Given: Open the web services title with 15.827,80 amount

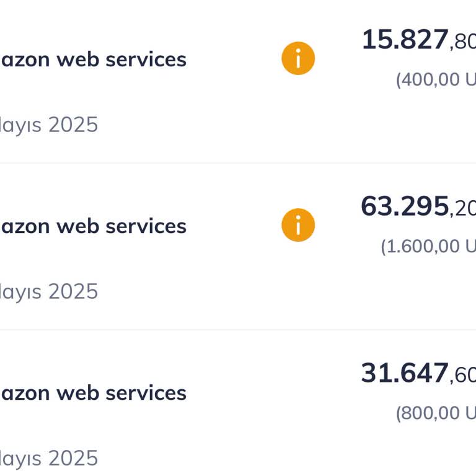Looking at the screenshot, I should [93, 59].
